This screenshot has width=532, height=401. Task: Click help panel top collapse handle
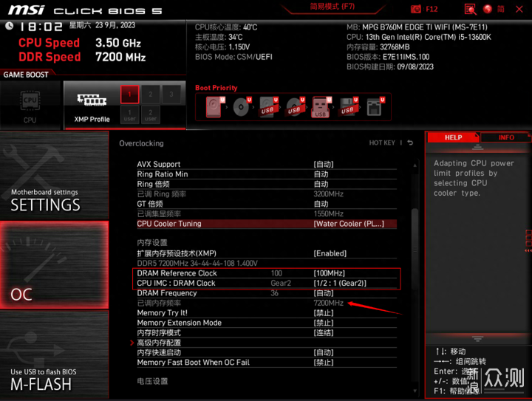point(477,148)
